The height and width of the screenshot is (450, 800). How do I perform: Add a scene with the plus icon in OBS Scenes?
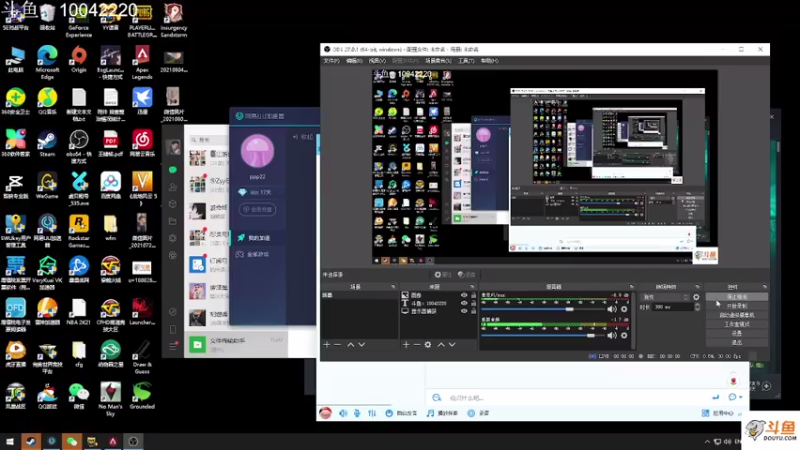(327, 344)
